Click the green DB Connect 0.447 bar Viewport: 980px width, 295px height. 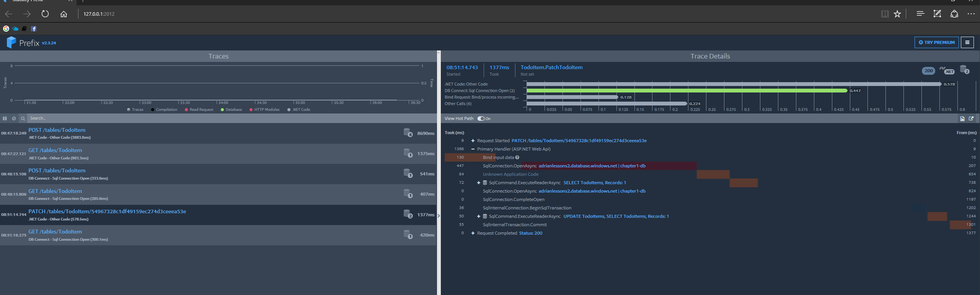[x=687, y=91]
